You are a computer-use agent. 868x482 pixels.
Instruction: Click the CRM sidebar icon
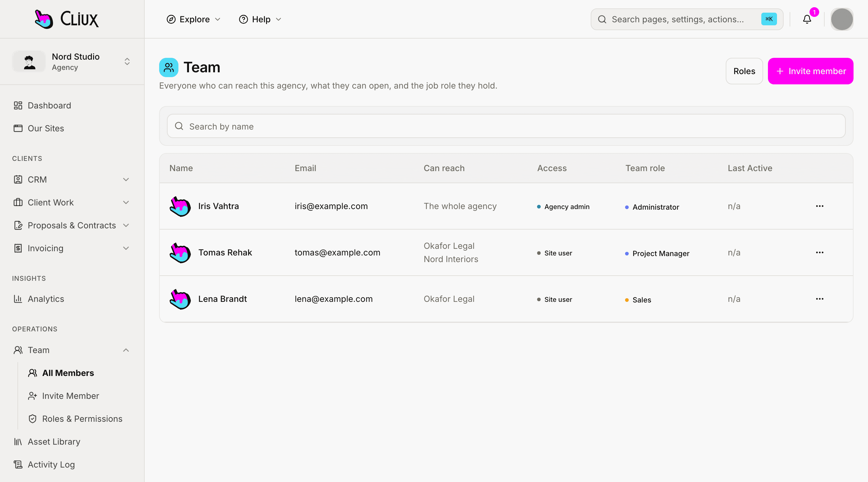pos(18,180)
